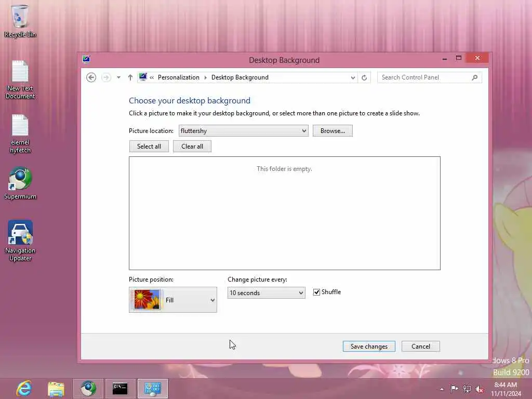Refresh the Desktop Background page
The image size is (532, 399).
(364, 78)
